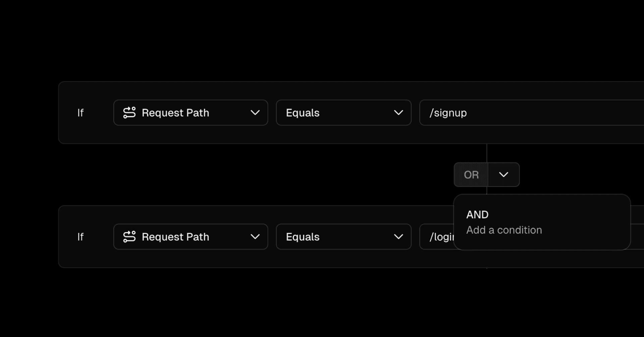Image resolution: width=644 pixels, height=337 pixels.
Task: Focus the /login value input field
Action: tap(440, 237)
